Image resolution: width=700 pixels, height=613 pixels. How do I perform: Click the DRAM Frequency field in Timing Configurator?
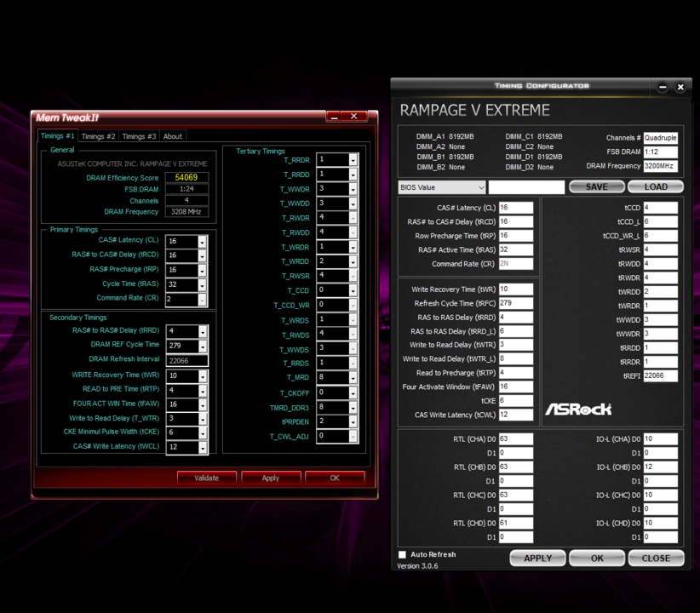[x=660, y=166]
